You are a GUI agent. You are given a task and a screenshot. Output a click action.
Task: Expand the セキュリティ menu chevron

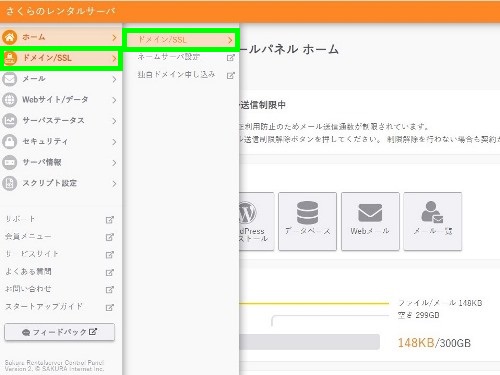tap(114, 142)
